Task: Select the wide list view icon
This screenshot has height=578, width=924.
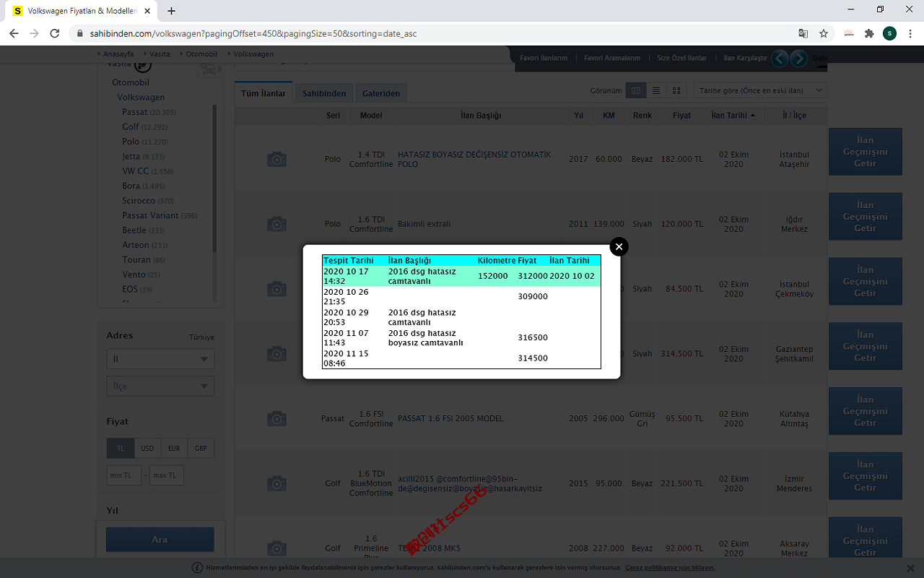Action: click(636, 90)
